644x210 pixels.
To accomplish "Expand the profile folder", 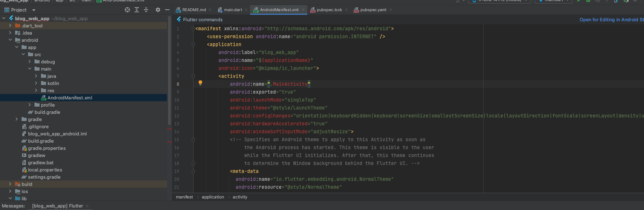I will [30, 105].
